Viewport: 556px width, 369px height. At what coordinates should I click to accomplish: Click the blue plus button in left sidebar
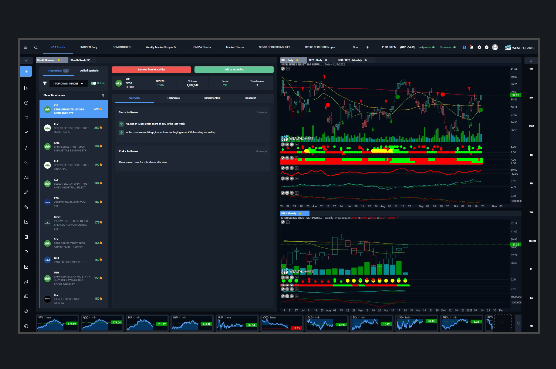[x=26, y=72]
